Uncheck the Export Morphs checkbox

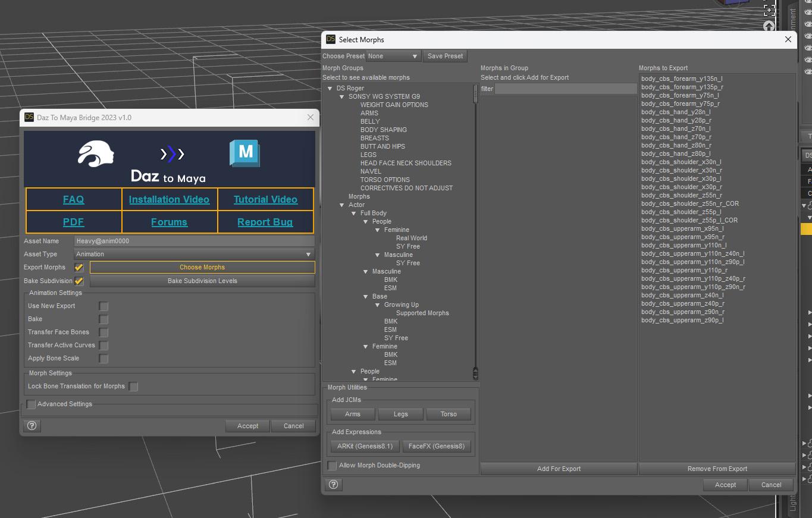[79, 268]
